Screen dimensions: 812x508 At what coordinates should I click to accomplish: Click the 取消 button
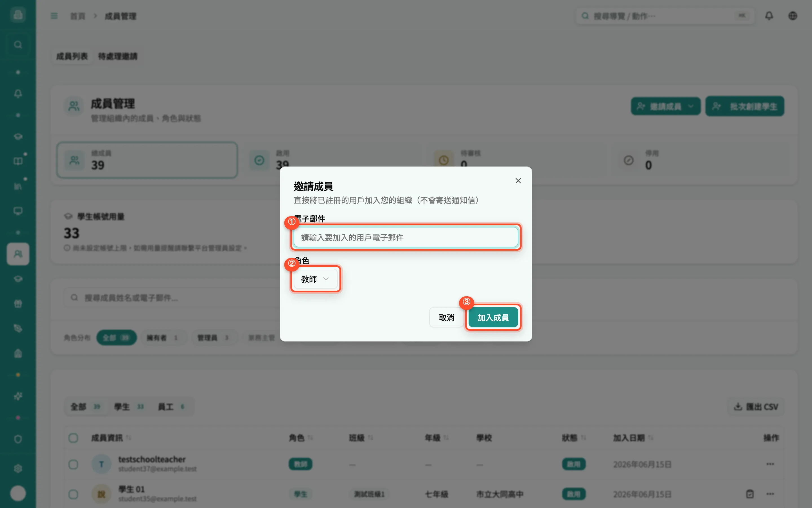pyautogui.click(x=446, y=317)
